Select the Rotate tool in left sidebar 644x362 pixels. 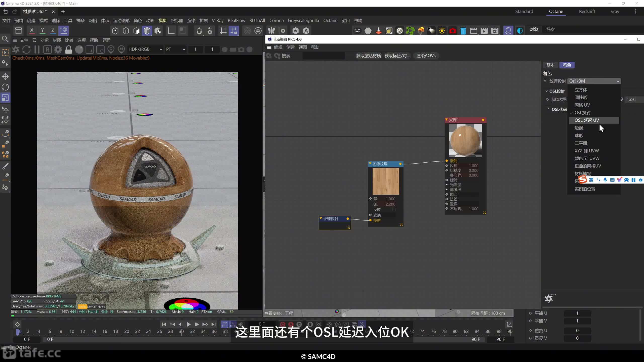coord(5,87)
